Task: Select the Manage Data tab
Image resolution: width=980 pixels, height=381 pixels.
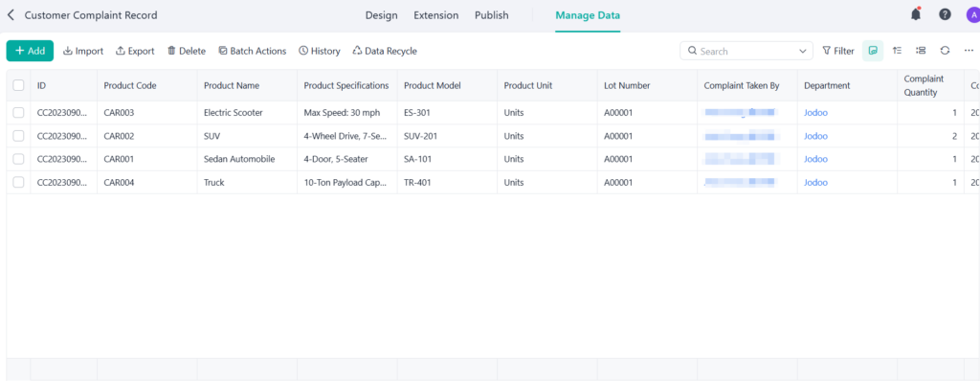Action: pos(588,15)
